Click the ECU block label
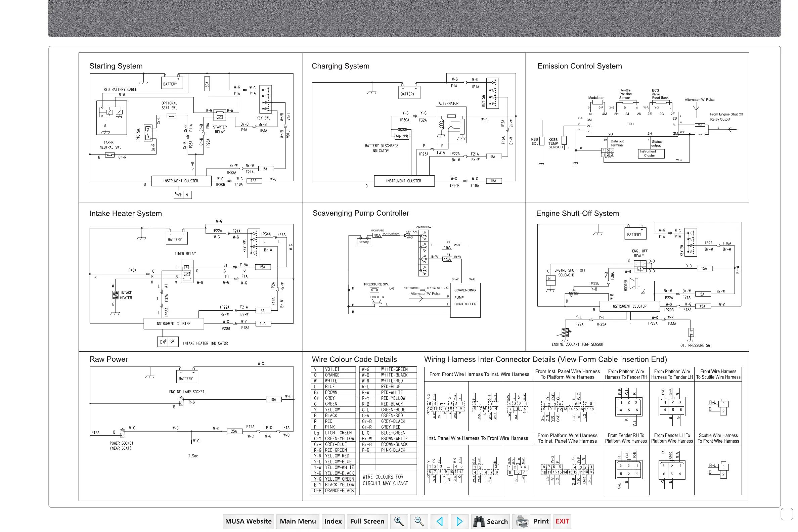 (x=630, y=124)
